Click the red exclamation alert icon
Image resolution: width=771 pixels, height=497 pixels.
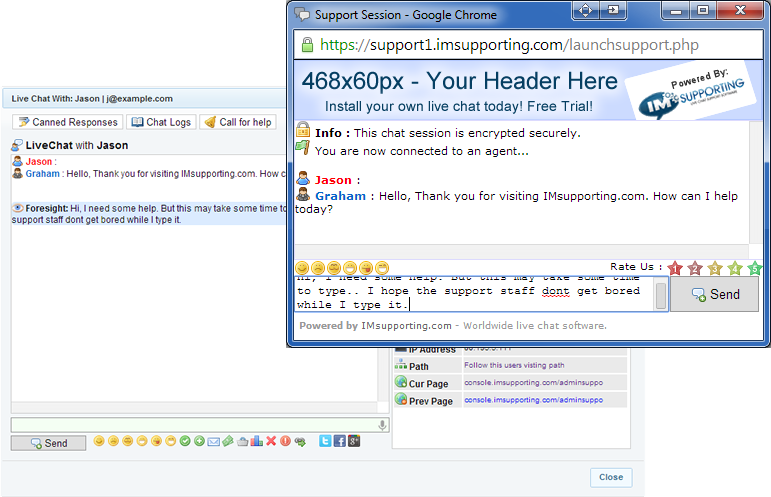(285, 441)
